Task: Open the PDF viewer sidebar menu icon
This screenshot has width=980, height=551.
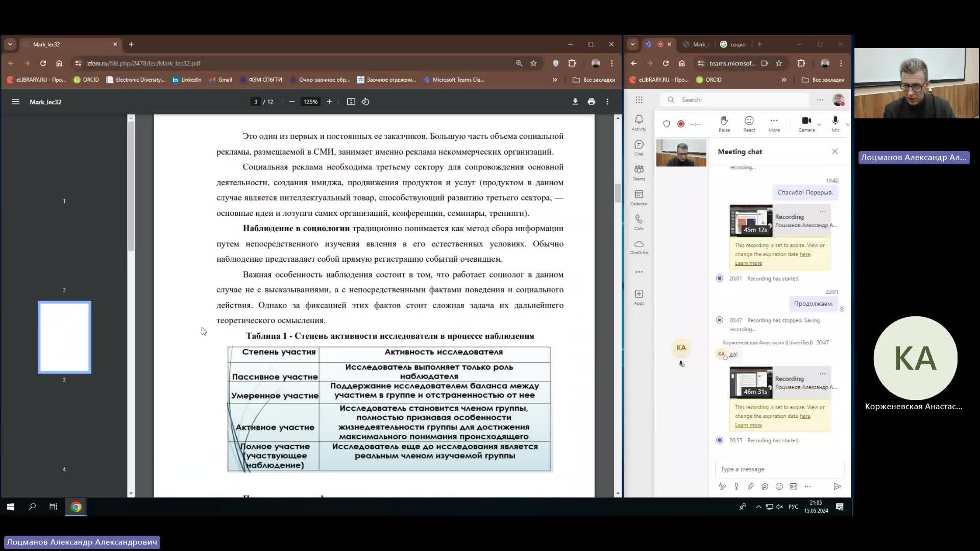Action: (x=16, y=102)
